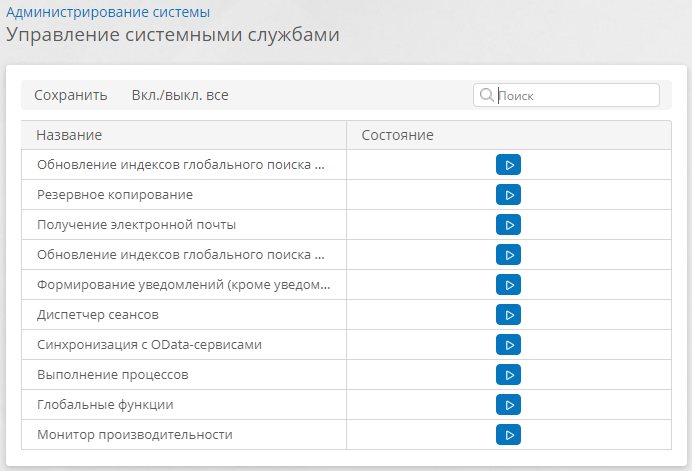Start the Диспетчер сеансов service
The height and width of the screenshot is (471, 692).
[508, 315]
